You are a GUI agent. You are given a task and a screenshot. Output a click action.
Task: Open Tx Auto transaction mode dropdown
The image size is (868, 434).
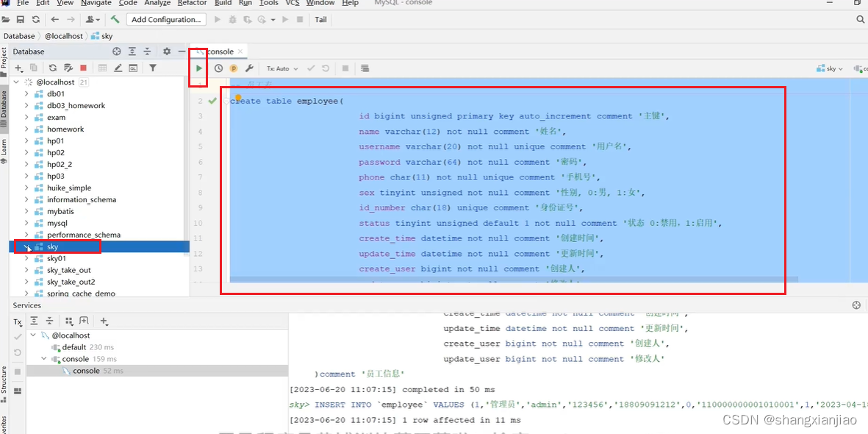tap(282, 68)
